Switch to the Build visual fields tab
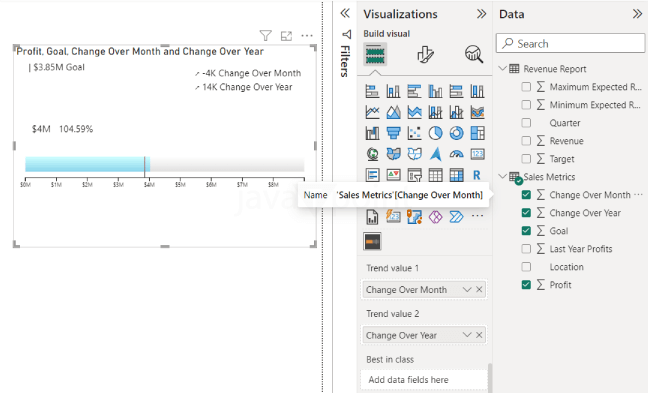 point(375,54)
